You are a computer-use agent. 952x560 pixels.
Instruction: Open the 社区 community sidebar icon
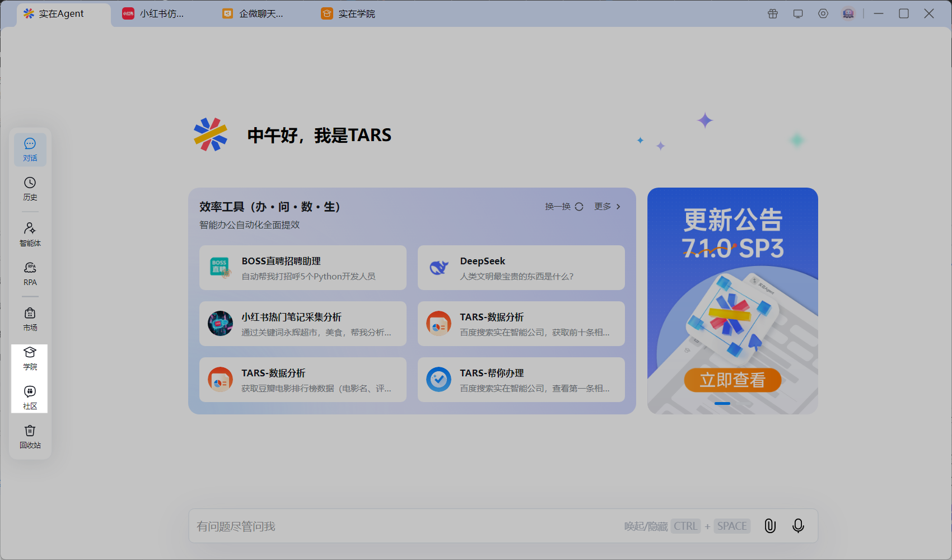tap(30, 398)
